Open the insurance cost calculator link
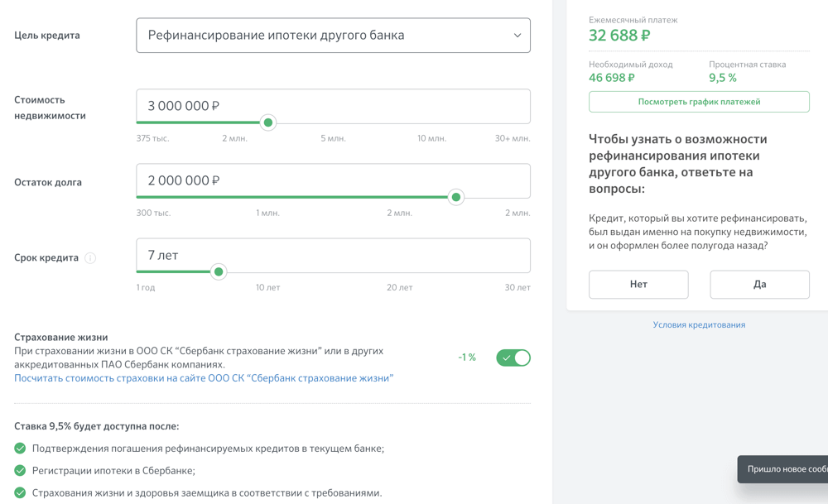The image size is (828, 504). click(204, 378)
